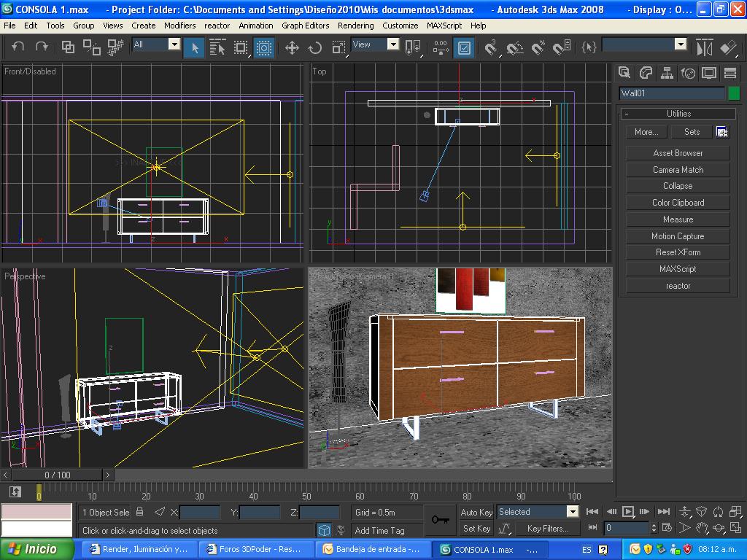Open the Modifiers menu
The height and width of the screenshot is (560, 747).
point(179,25)
